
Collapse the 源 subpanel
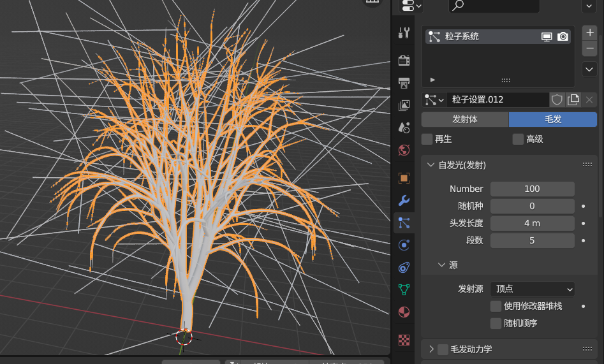coord(441,265)
